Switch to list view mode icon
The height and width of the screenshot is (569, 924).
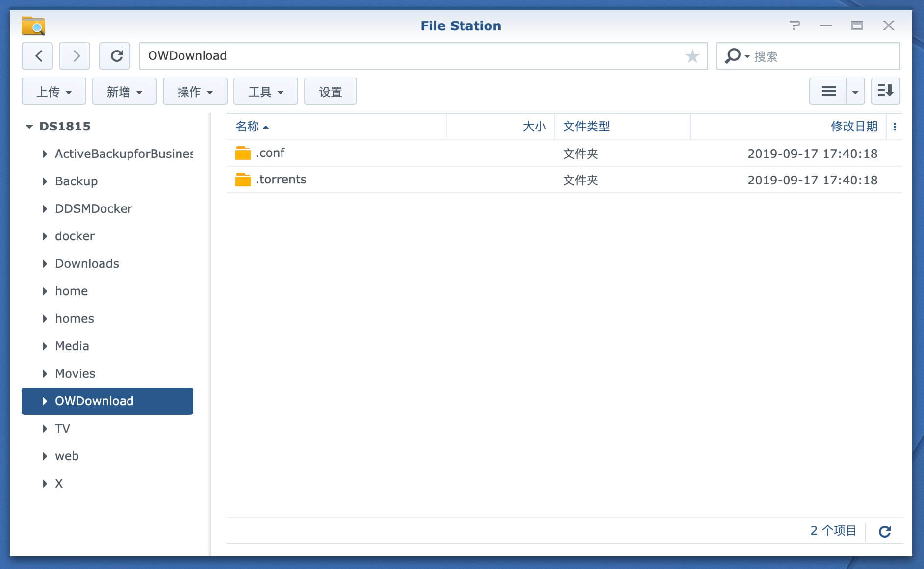tap(828, 91)
